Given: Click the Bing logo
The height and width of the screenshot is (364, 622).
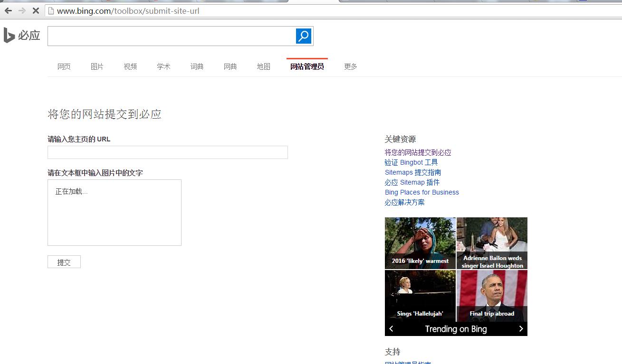Looking at the screenshot, I should point(21,35).
